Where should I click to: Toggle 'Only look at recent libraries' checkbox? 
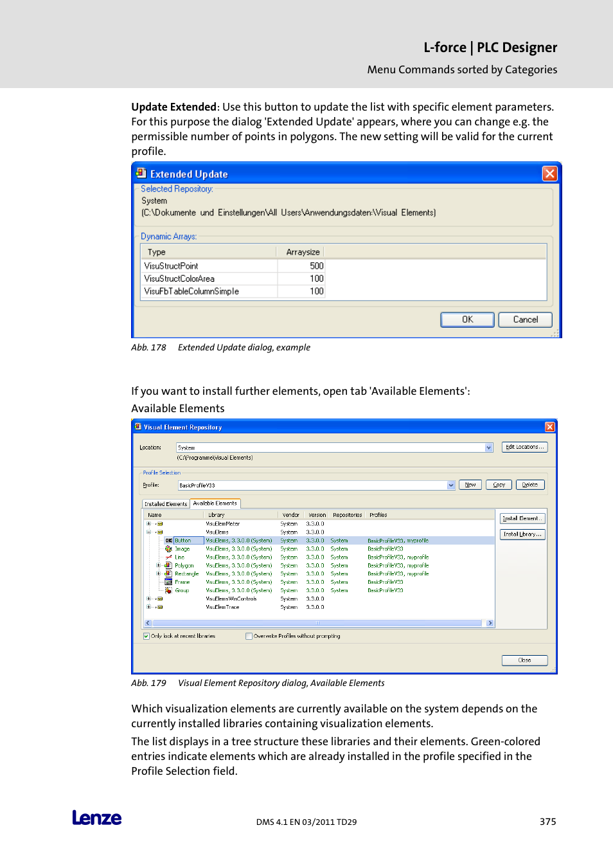click(147, 636)
